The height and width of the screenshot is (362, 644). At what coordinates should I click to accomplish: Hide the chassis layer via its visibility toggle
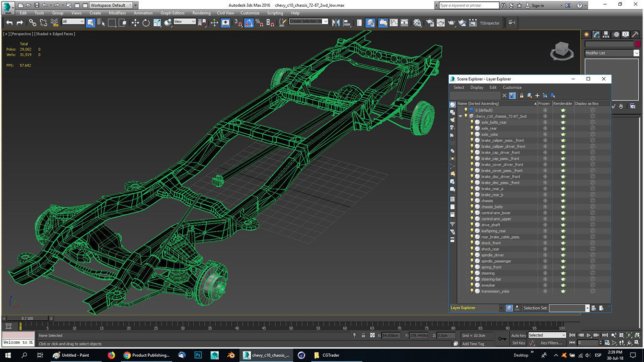472,200
